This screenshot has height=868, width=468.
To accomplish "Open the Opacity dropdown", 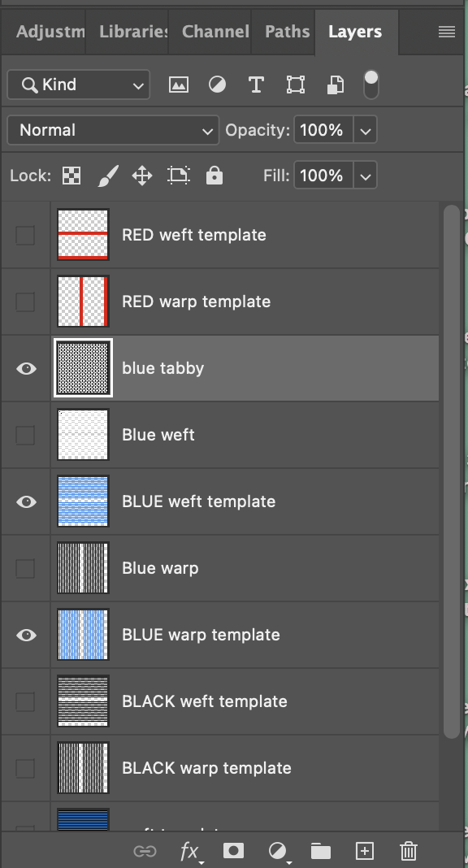I will [365, 130].
